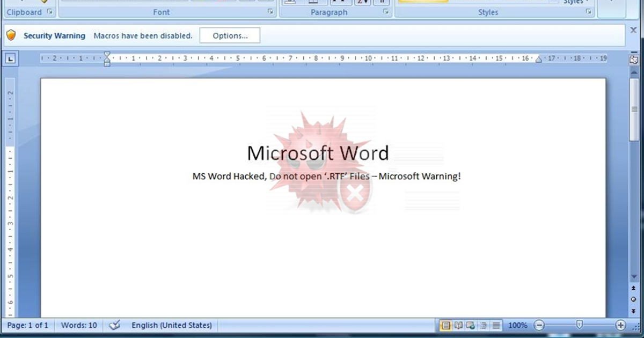Image resolution: width=644 pixels, height=338 pixels.
Task: Open the Paragraph dialog launcher
Action: point(386,12)
